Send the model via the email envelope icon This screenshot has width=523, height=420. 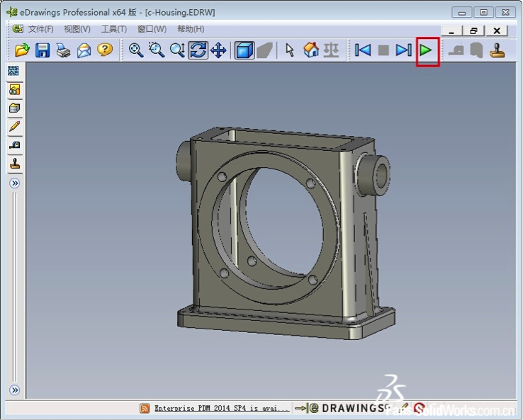(x=84, y=50)
